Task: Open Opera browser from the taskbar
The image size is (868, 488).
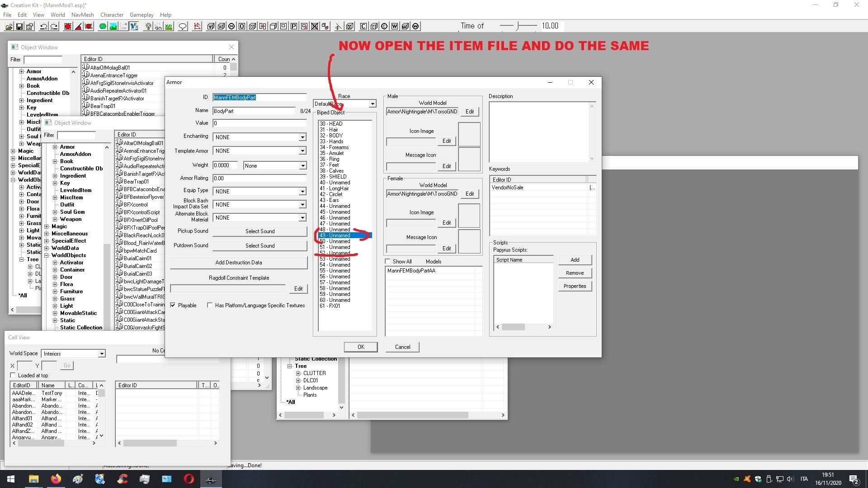Action: point(189,479)
